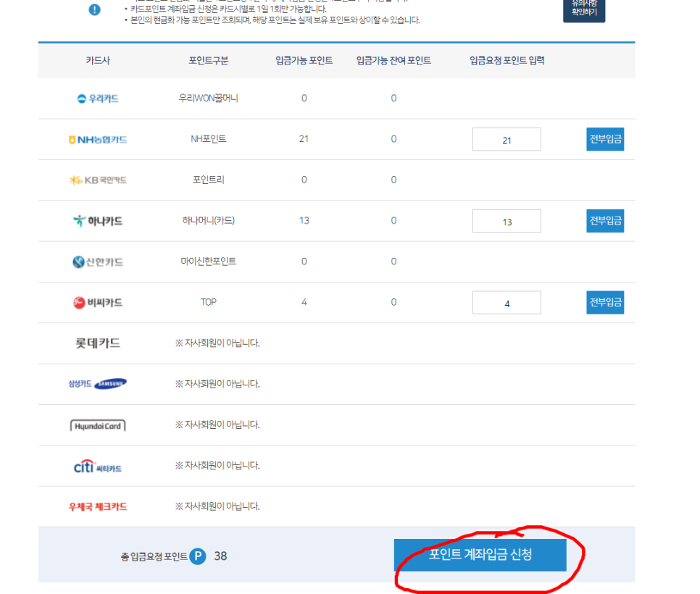The image size is (700, 594).
Task: Click the TOP point type text
Action: point(209,302)
